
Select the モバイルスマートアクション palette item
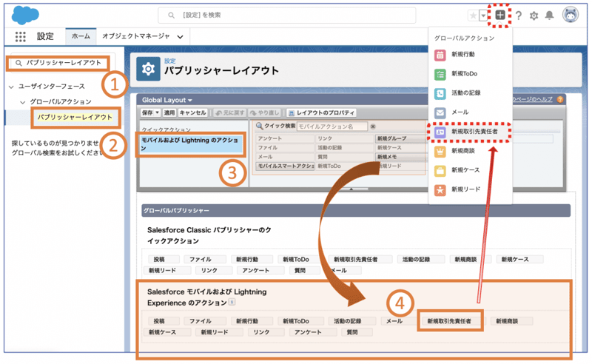coord(285,166)
